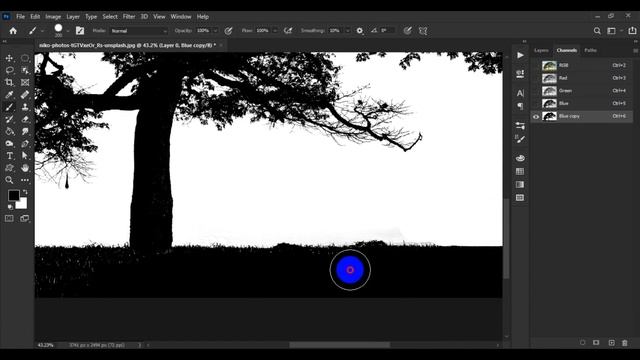
Task: Open the File menu
Action: 20,17
